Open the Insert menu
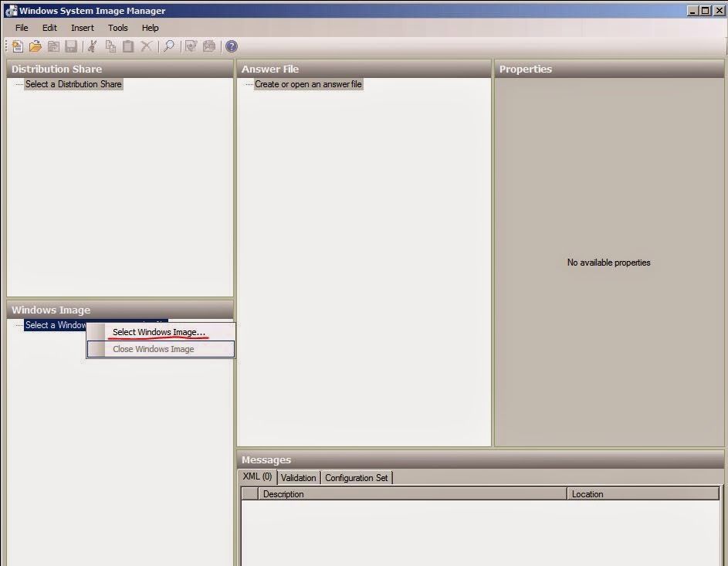This screenshot has height=566, width=728. click(83, 28)
